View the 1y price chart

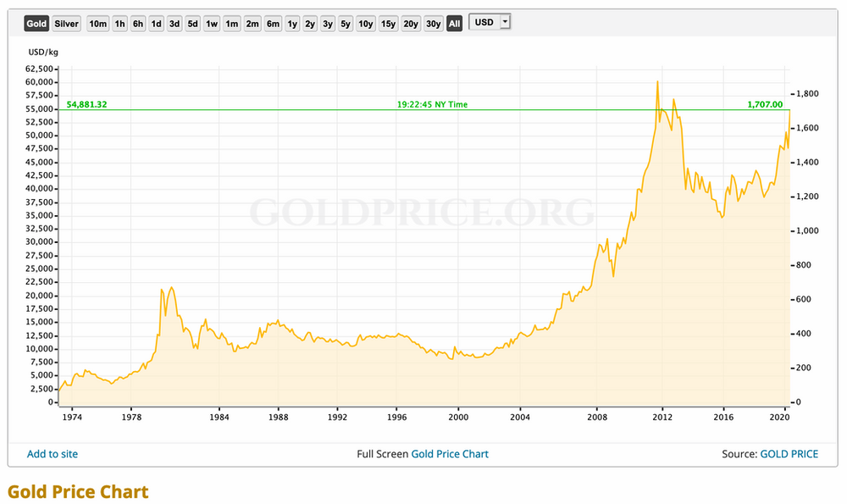(x=292, y=23)
